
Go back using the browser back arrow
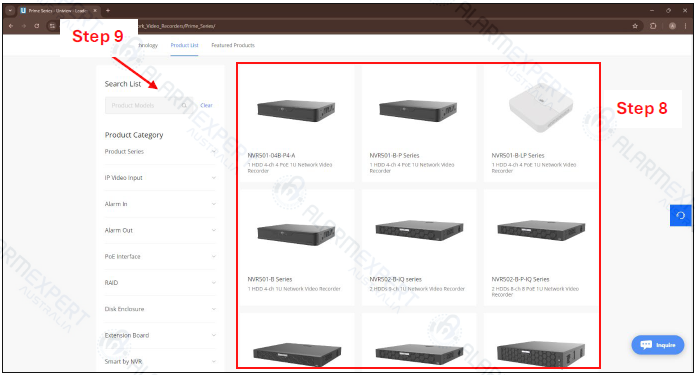click(11, 26)
